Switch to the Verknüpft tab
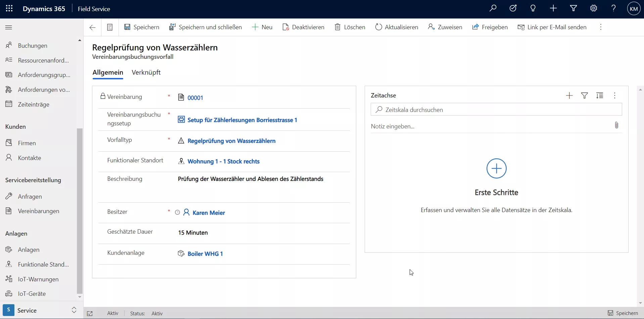This screenshot has width=644, height=319. click(146, 73)
